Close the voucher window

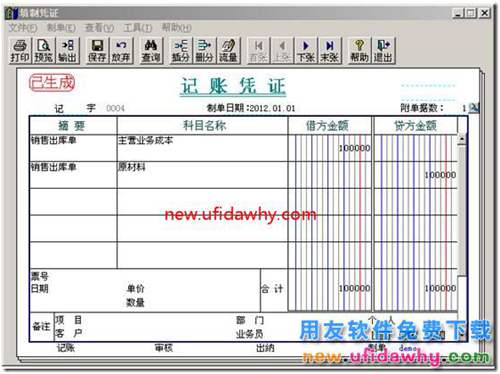484,13
